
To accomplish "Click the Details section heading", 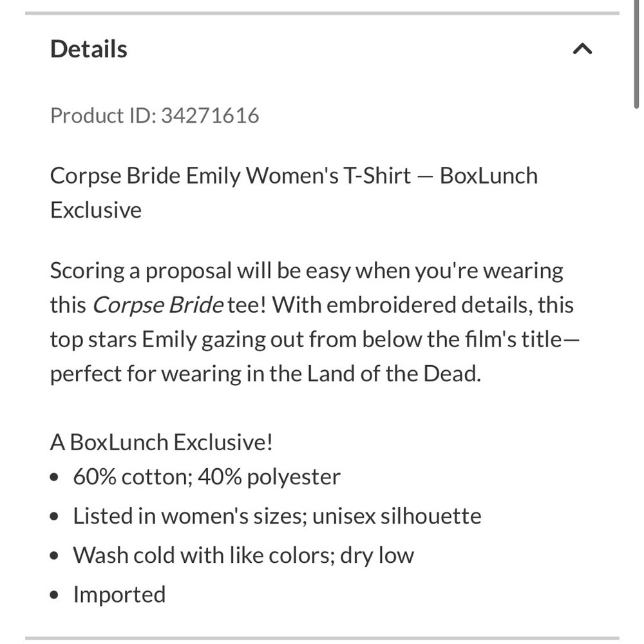I will (x=89, y=49).
